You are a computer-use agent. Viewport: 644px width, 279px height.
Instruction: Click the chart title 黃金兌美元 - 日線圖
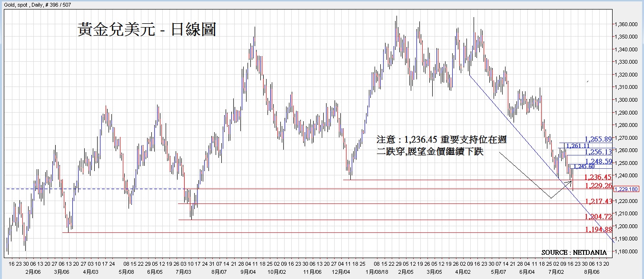[x=147, y=30]
